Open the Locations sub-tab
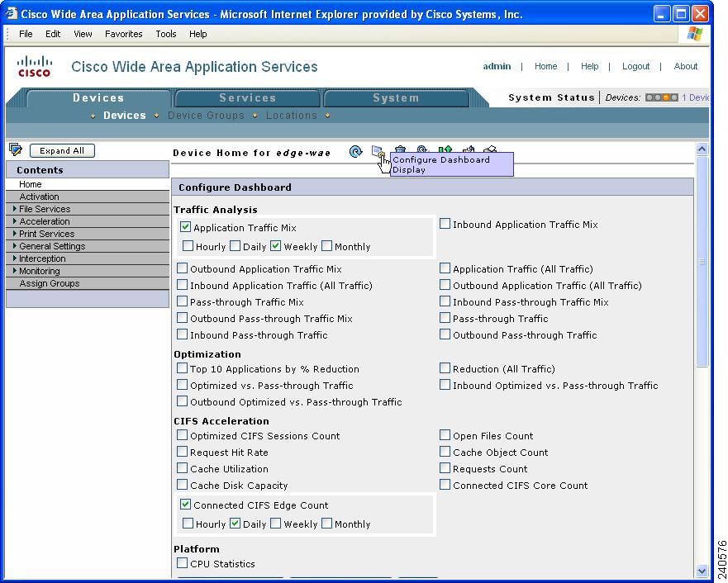This screenshot has height=583, width=728. pos(292,115)
